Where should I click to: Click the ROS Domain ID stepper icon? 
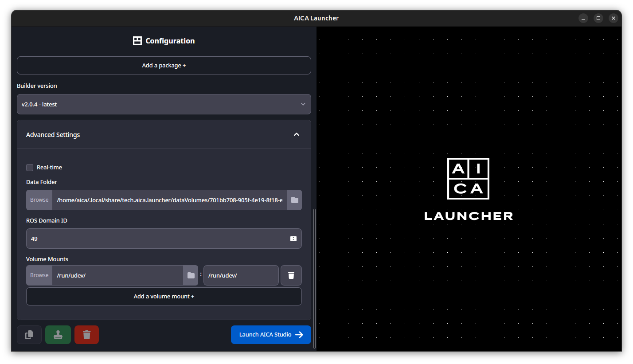pos(293,239)
